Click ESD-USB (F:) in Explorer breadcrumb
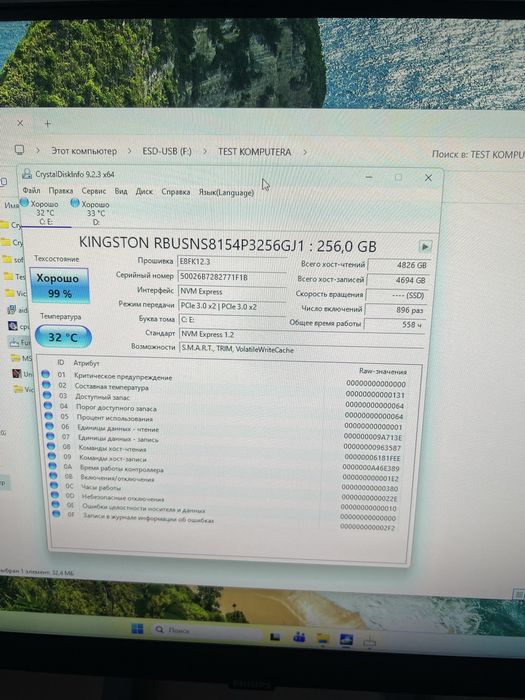525x700 pixels. pyautogui.click(x=167, y=151)
